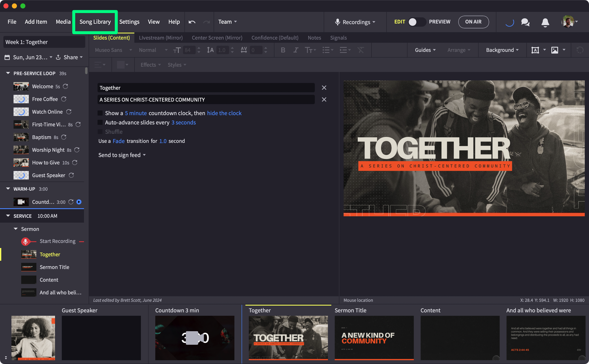Open the Museo Sans font dropdown
Viewport: 589px width, 364px height.
coord(113,50)
